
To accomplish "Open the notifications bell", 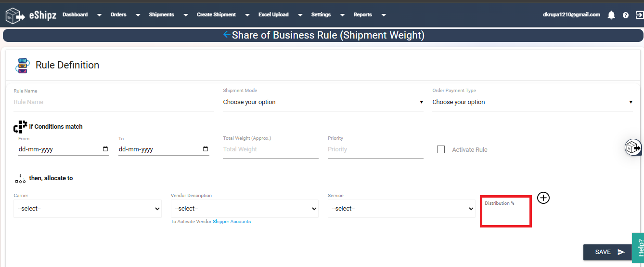I will pos(611,15).
